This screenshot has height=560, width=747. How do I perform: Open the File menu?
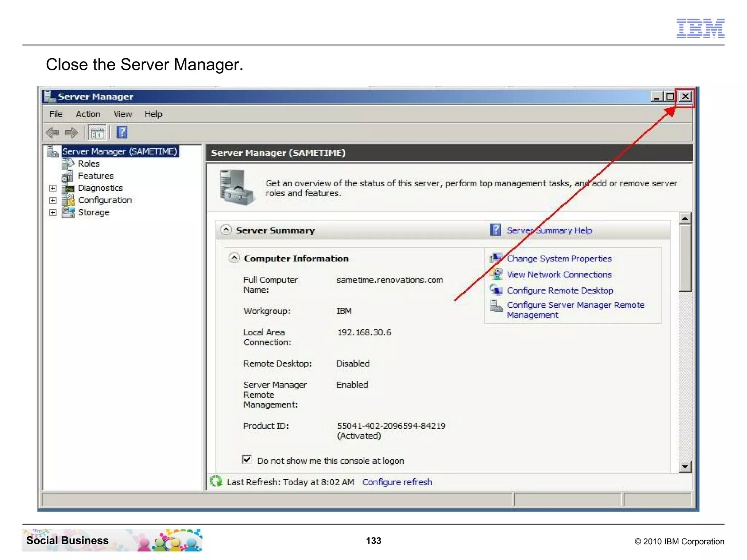point(56,114)
